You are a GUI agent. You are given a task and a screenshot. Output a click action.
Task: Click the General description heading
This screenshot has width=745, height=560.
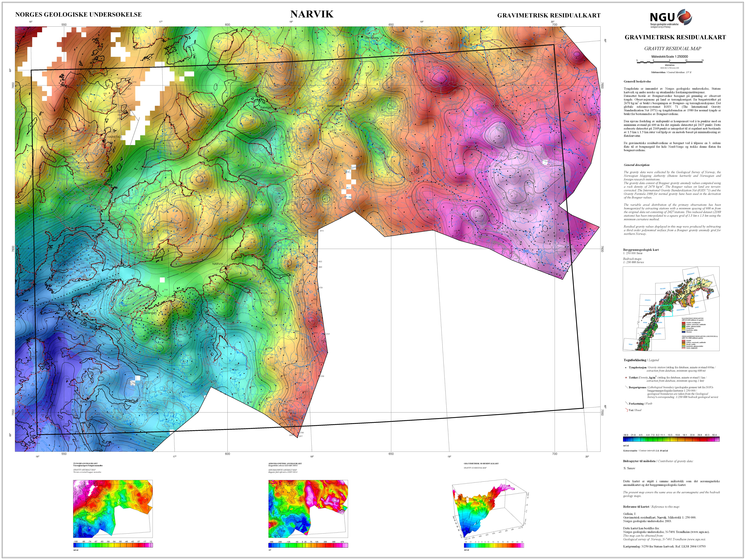coord(637,165)
